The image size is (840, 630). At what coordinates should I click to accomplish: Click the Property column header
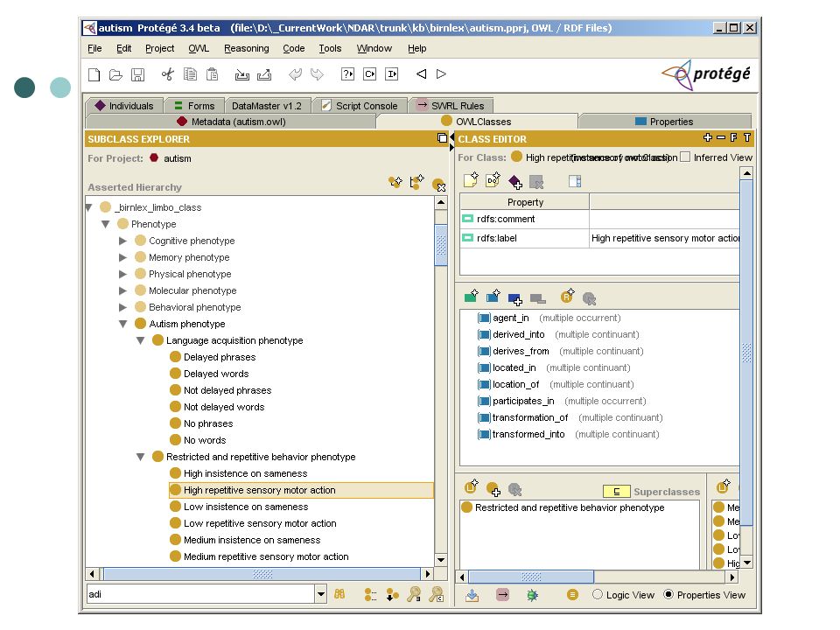tap(524, 202)
